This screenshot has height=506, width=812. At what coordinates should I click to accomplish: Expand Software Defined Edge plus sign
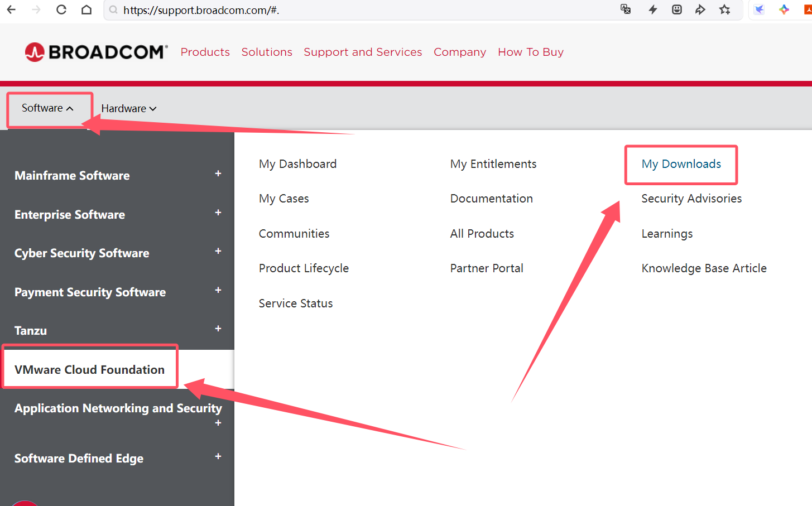(x=218, y=456)
